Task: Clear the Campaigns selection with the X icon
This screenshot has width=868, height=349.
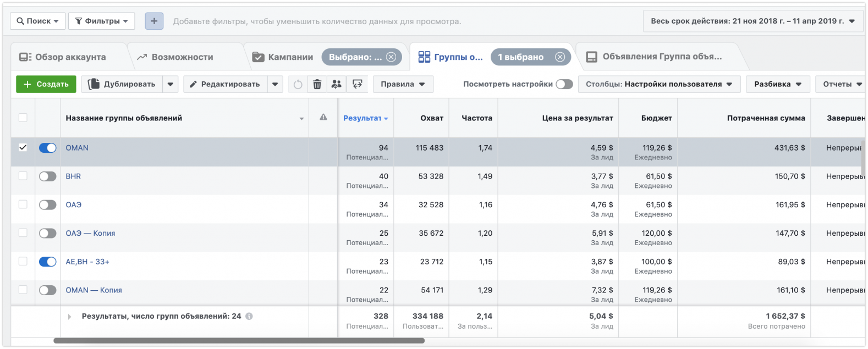Action: coord(391,57)
